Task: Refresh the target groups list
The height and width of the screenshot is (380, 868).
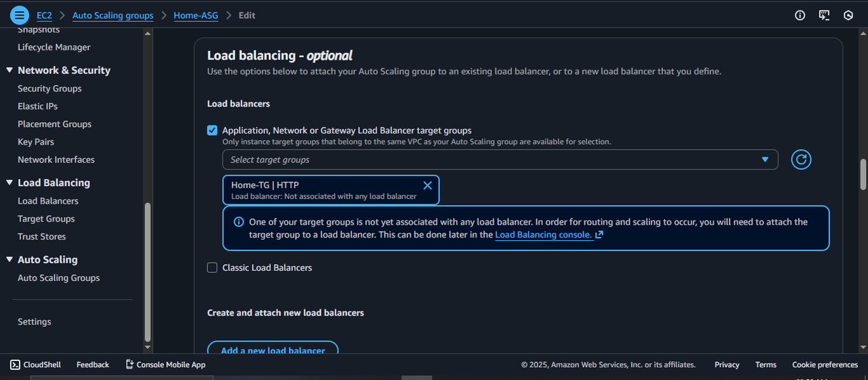Action: pyautogui.click(x=801, y=159)
